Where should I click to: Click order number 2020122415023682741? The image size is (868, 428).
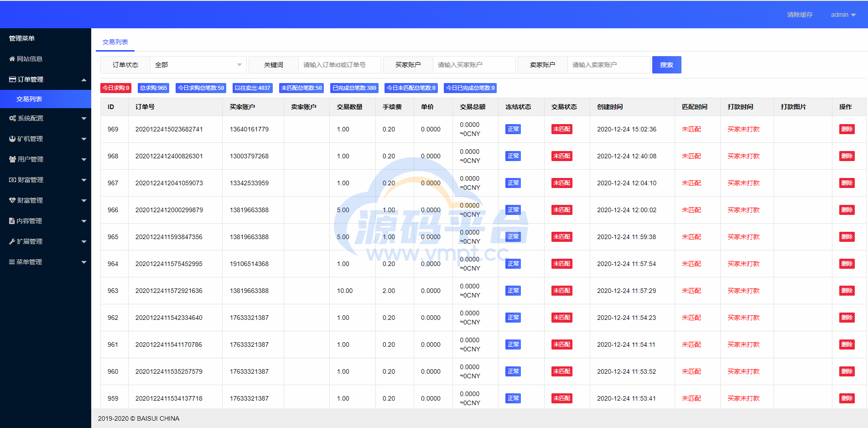pos(169,129)
